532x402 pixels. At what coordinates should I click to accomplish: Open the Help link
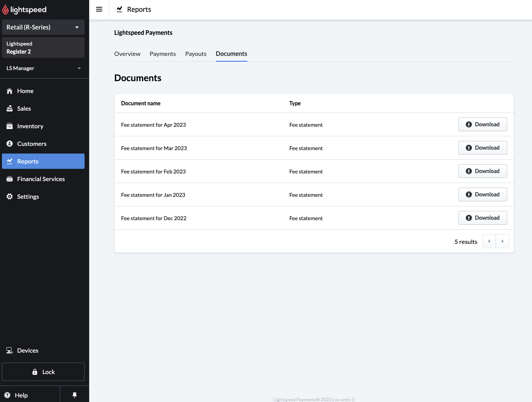tap(30, 395)
